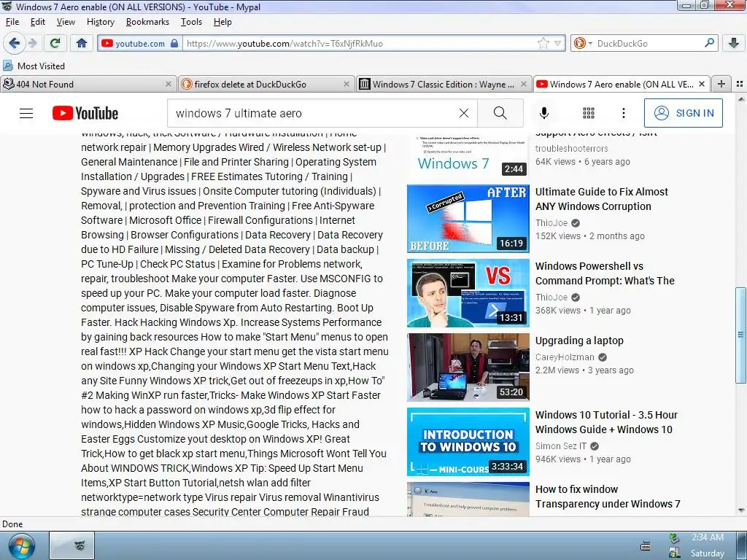
Task: Open the View menu
Action: coord(66,22)
